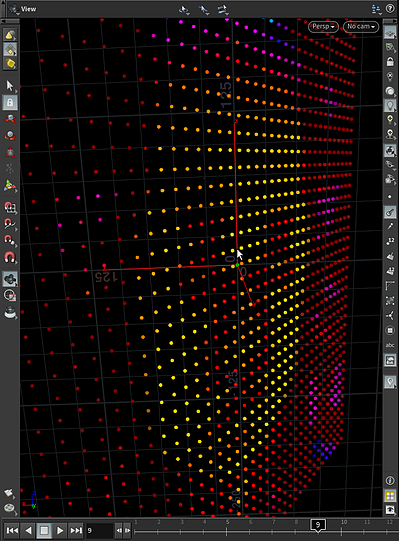Enable grid snapping magnet icon
Screen dimensions: 399x541
click(10, 207)
